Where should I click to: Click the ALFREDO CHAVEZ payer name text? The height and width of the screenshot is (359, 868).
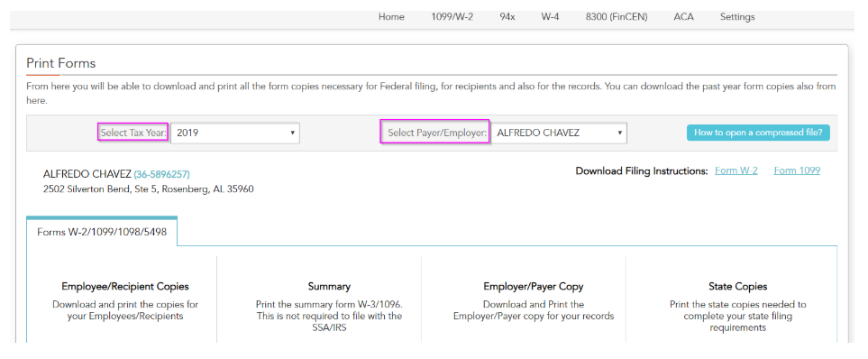87,174
